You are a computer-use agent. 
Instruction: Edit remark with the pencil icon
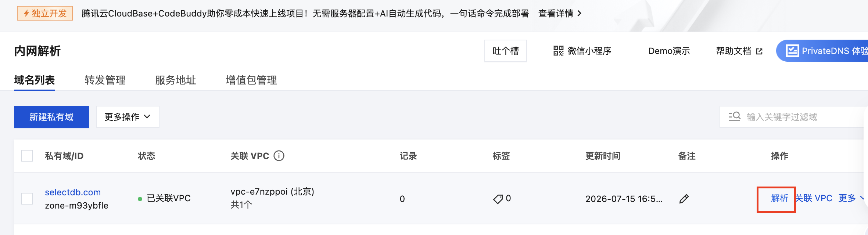684,199
